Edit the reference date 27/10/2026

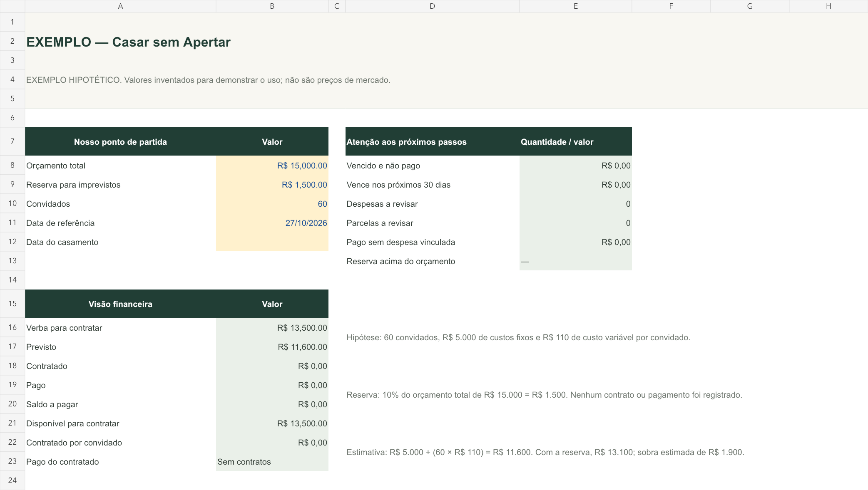click(x=272, y=223)
